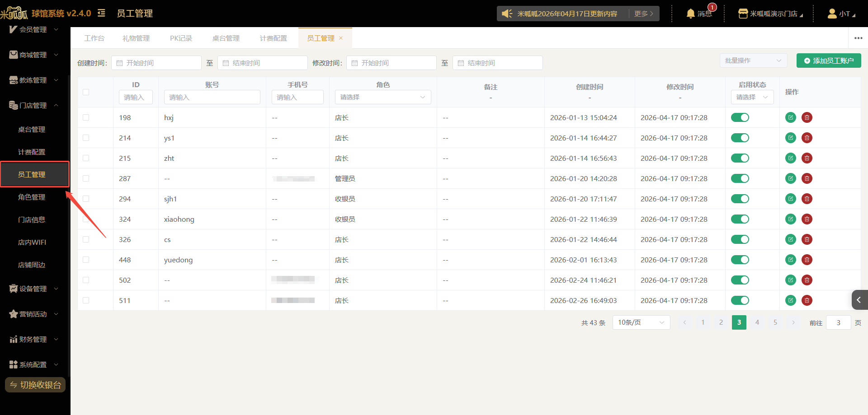Close the 员工管理 tab
Viewport: 868px width, 415px height.
341,38
